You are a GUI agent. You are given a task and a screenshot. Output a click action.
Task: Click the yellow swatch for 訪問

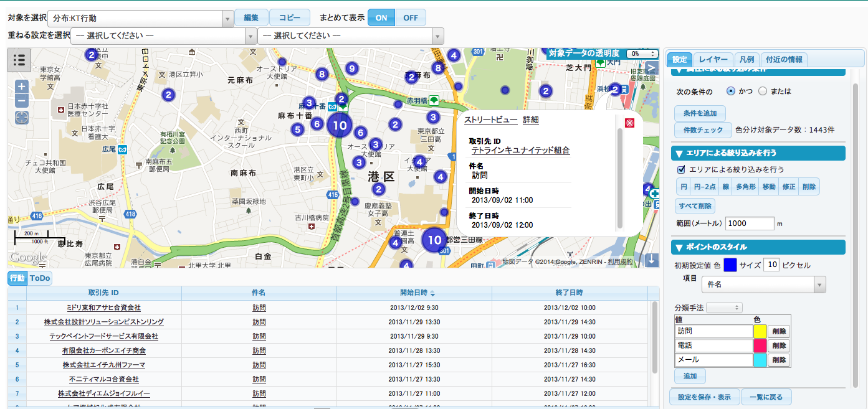[x=760, y=331]
